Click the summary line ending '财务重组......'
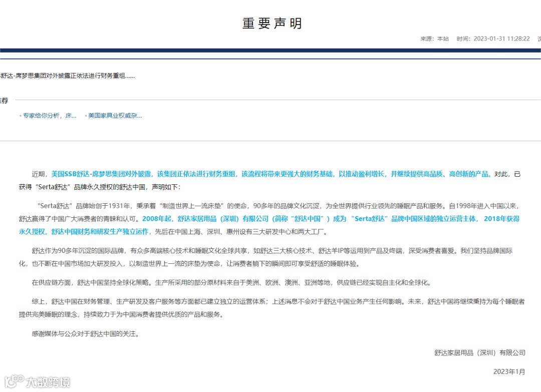 (x=67, y=76)
